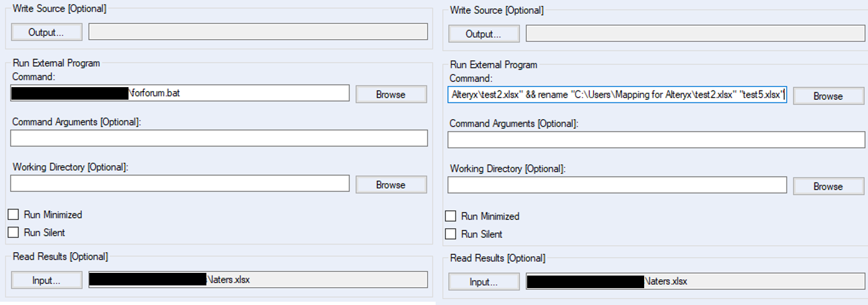Viewport: 868px width, 305px height.
Task: Click the right panel's Working Directory field
Action: [x=617, y=185]
